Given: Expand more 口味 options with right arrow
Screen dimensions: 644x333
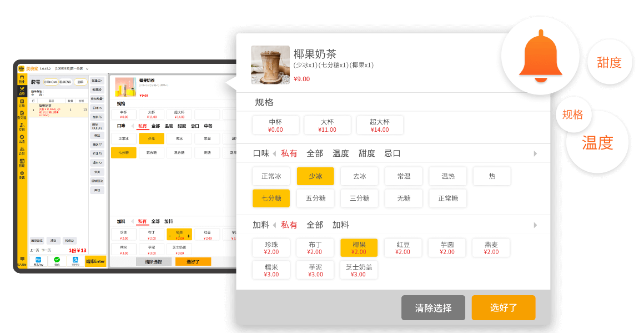Looking at the screenshot, I should point(535,153).
